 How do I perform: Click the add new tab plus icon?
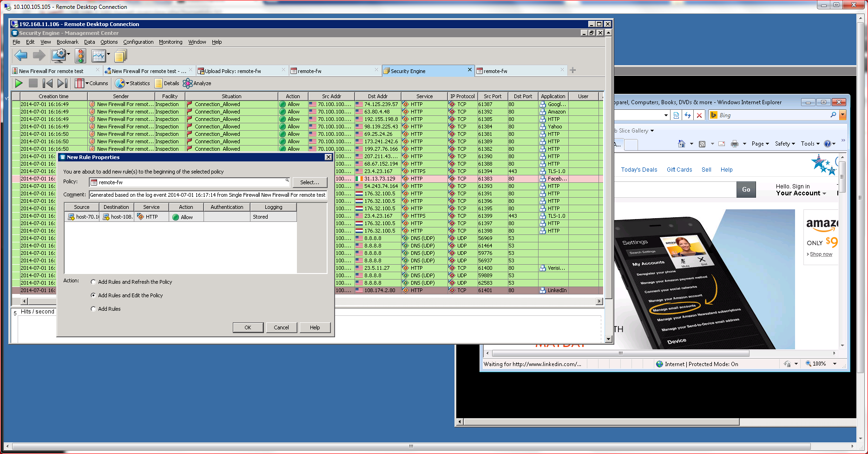point(573,70)
